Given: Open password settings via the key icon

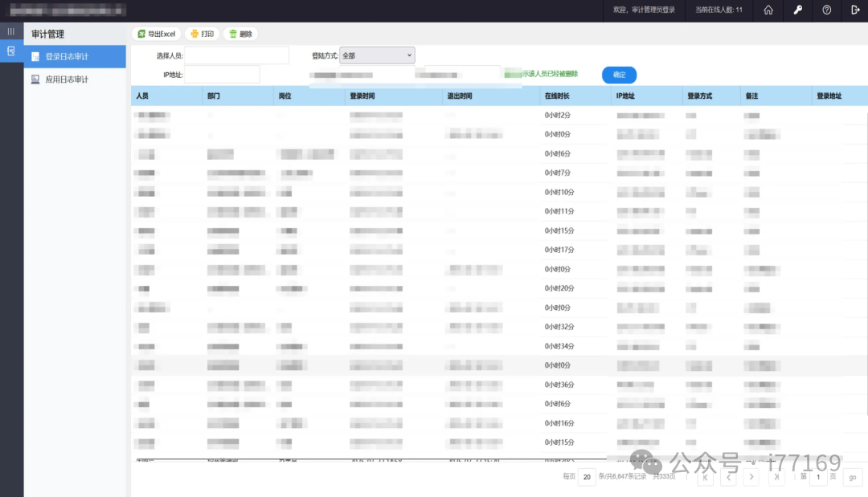Looking at the screenshot, I should (797, 10).
